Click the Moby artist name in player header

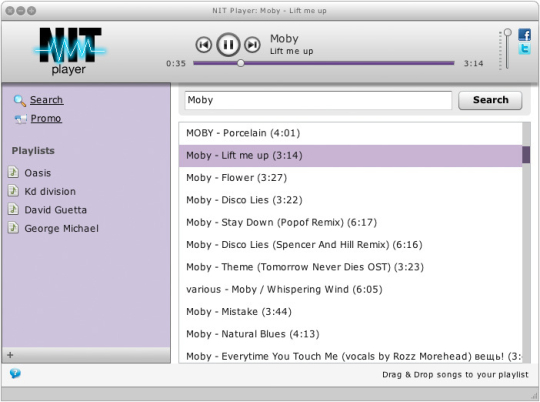pos(284,39)
